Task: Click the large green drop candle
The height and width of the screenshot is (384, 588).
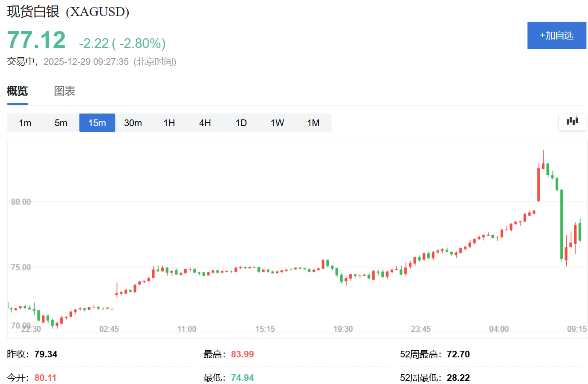Action: pos(561,224)
